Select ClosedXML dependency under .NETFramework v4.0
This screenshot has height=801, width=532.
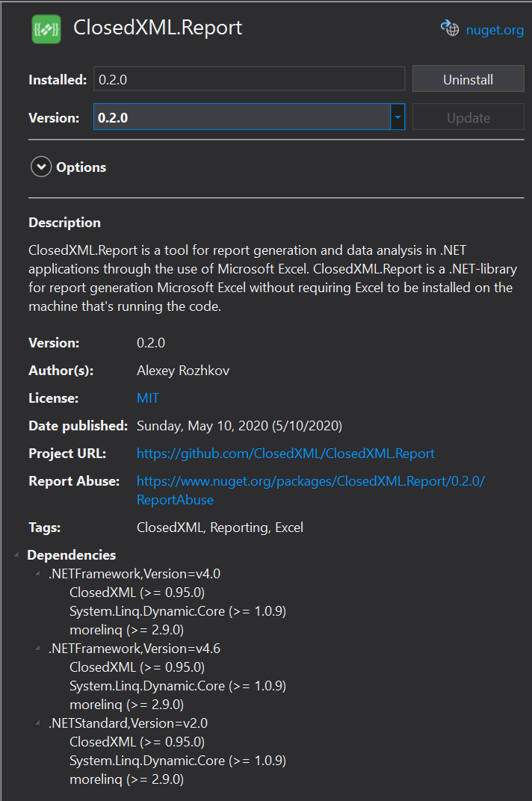[137, 593]
